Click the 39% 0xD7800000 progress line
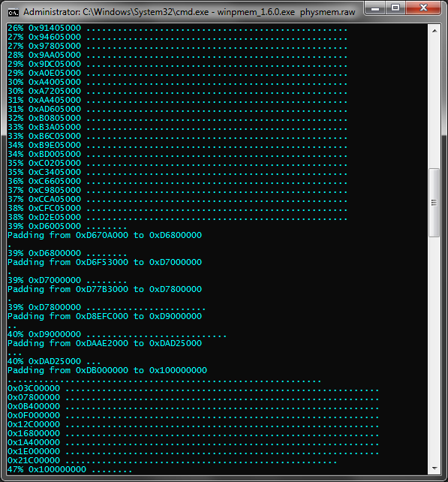The image size is (448, 482). 107,307
